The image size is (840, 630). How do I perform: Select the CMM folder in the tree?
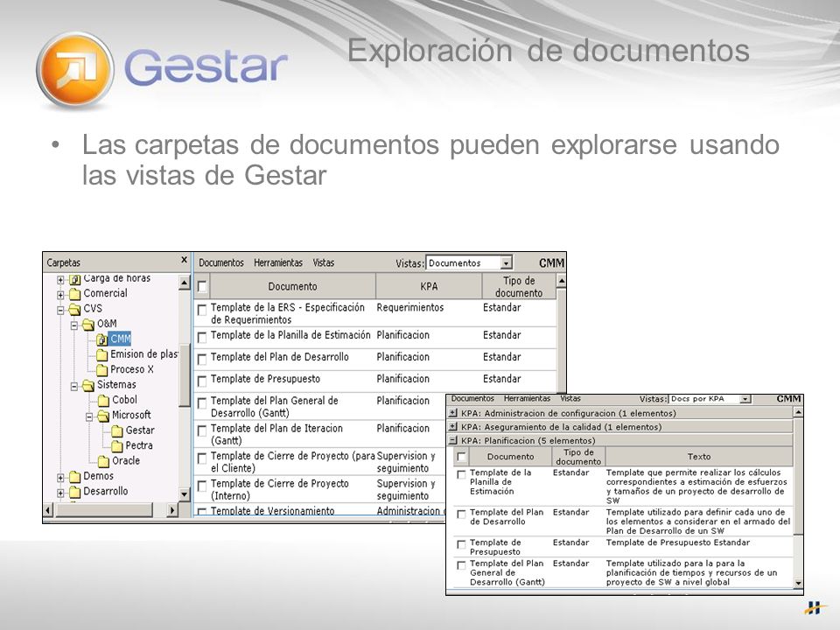tap(120, 339)
